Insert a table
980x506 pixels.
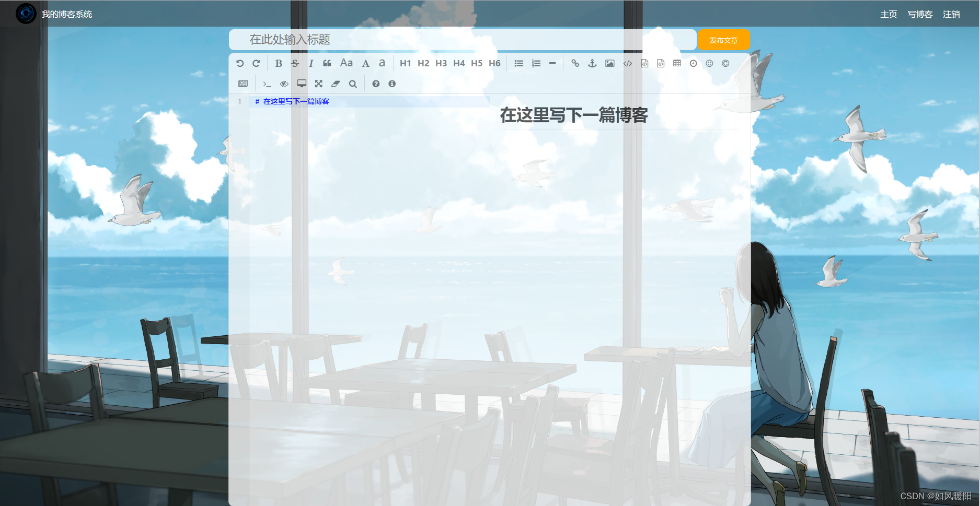(677, 63)
